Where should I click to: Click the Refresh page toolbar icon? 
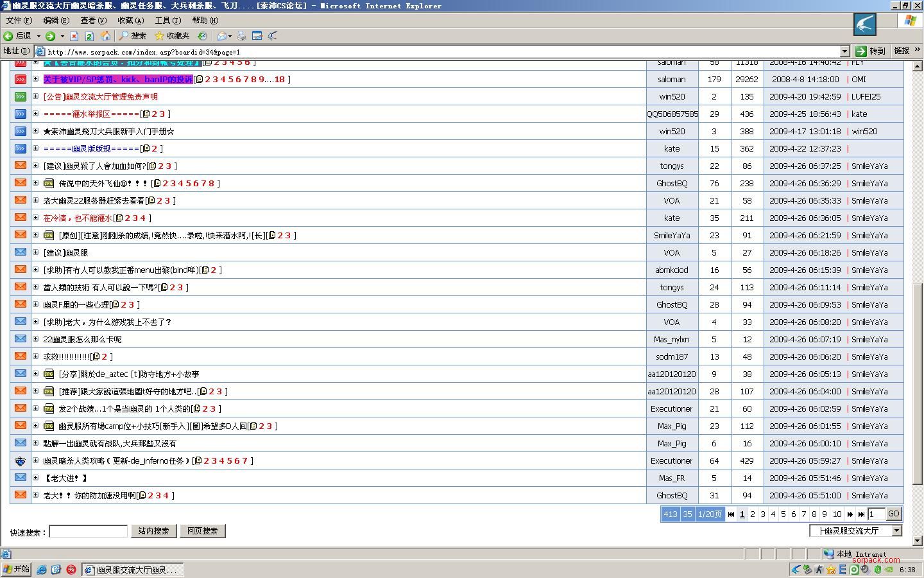click(89, 36)
